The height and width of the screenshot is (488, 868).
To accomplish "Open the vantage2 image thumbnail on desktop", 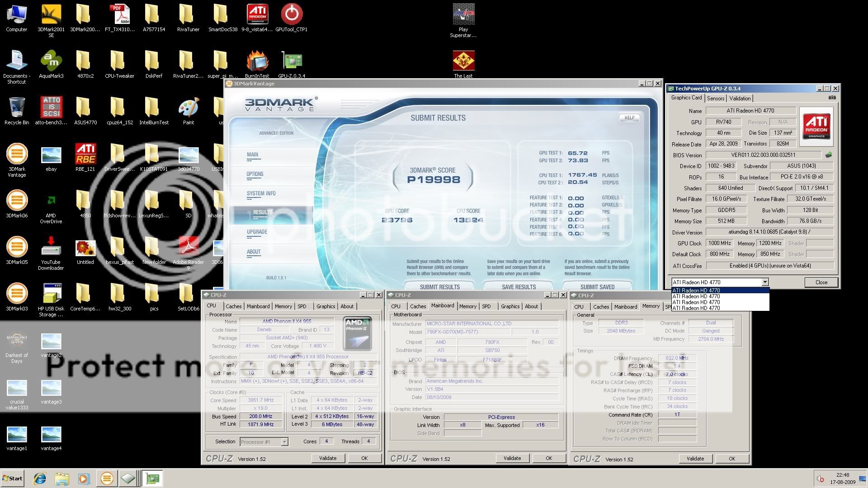I will pos(51,346).
